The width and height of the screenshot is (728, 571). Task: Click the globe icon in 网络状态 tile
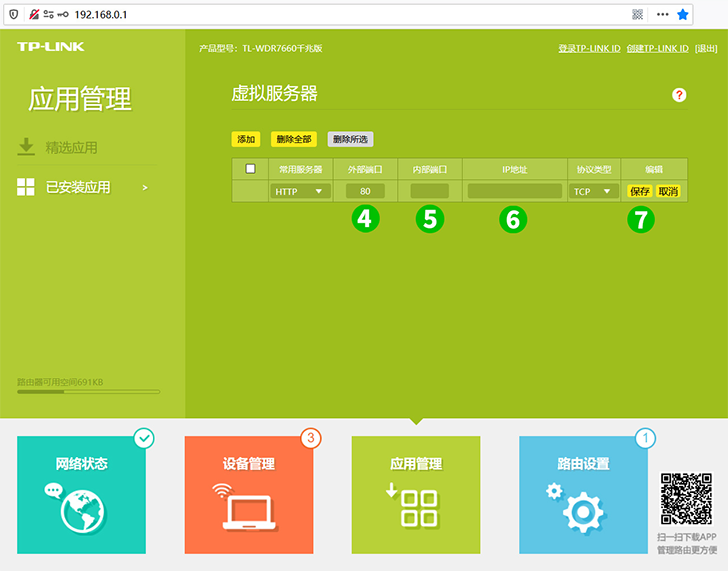tap(83, 512)
